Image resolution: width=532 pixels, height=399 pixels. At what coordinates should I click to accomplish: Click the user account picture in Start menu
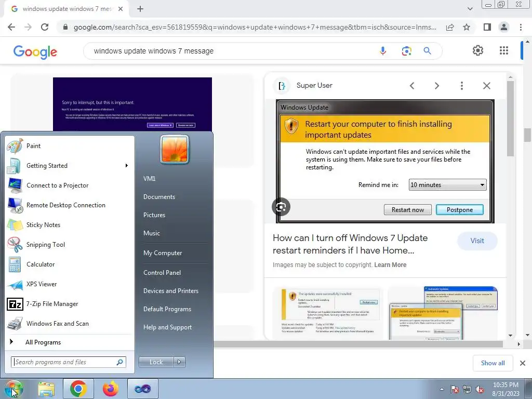175,149
